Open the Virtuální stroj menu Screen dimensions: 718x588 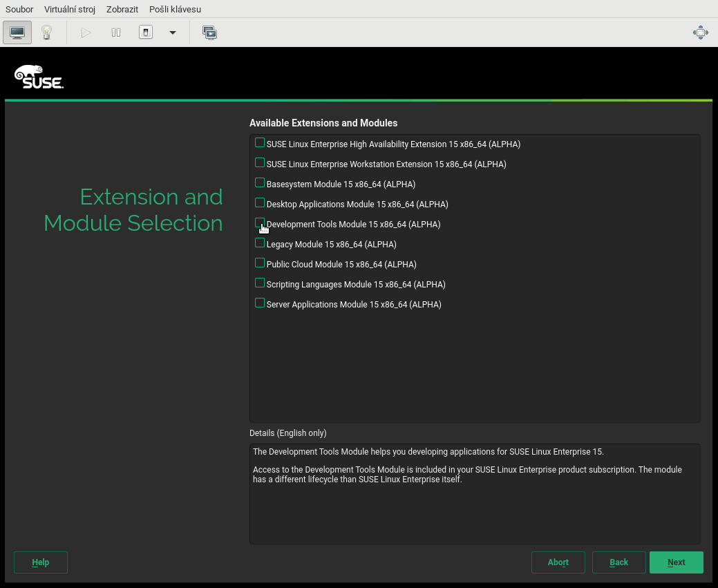[70, 9]
